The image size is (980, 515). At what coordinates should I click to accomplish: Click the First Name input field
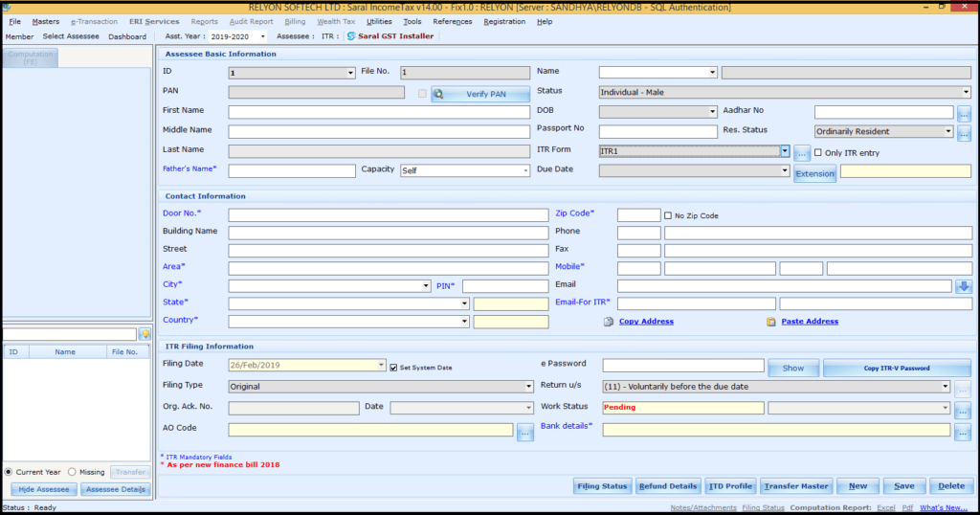pyautogui.click(x=379, y=112)
